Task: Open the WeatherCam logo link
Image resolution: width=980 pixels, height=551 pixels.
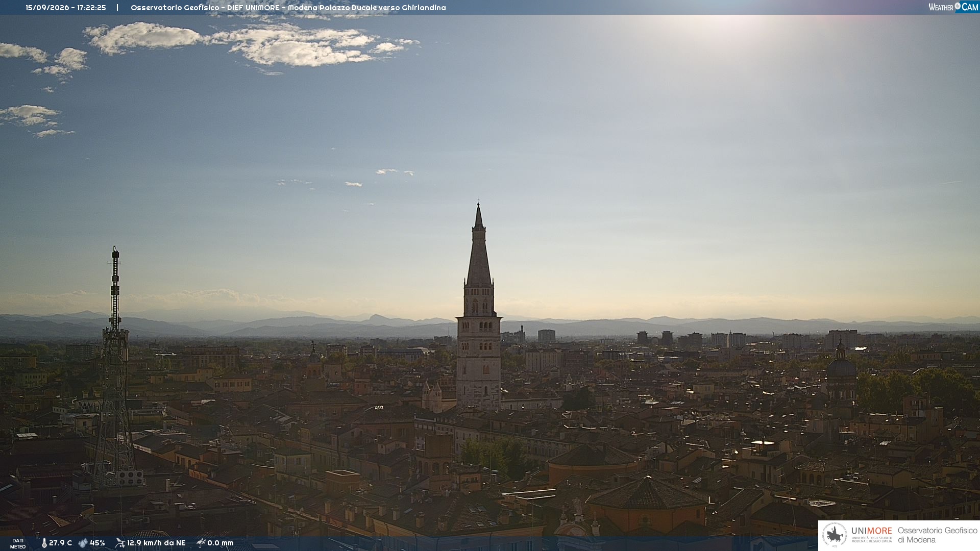Action: 953,7
